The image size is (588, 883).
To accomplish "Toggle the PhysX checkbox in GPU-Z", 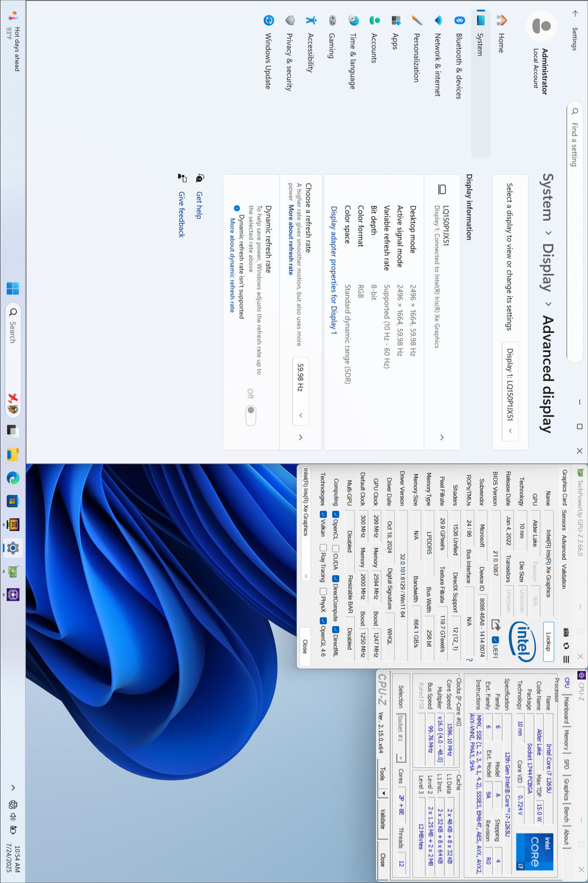I will point(323,591).
